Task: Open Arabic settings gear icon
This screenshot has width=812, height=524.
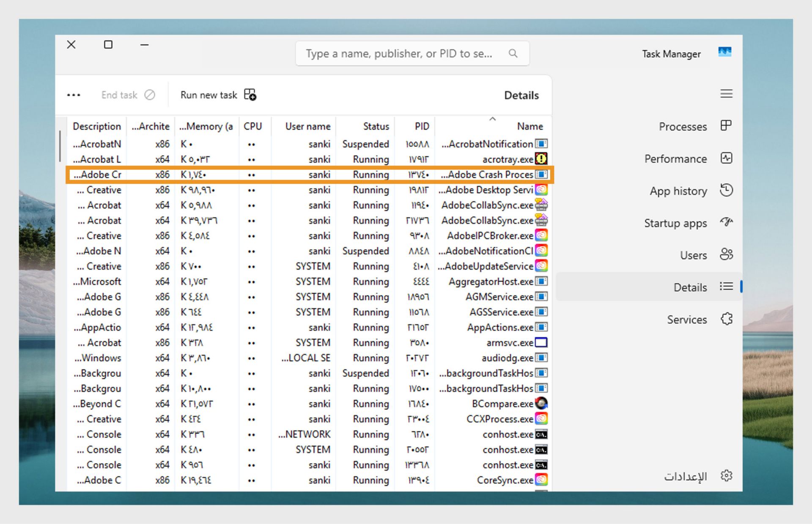Action: click(x=726, y=476)
